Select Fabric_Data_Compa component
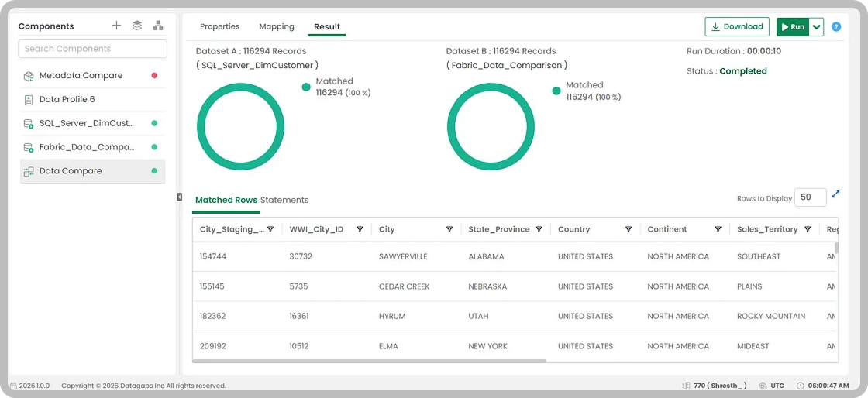 coord(92,148)
